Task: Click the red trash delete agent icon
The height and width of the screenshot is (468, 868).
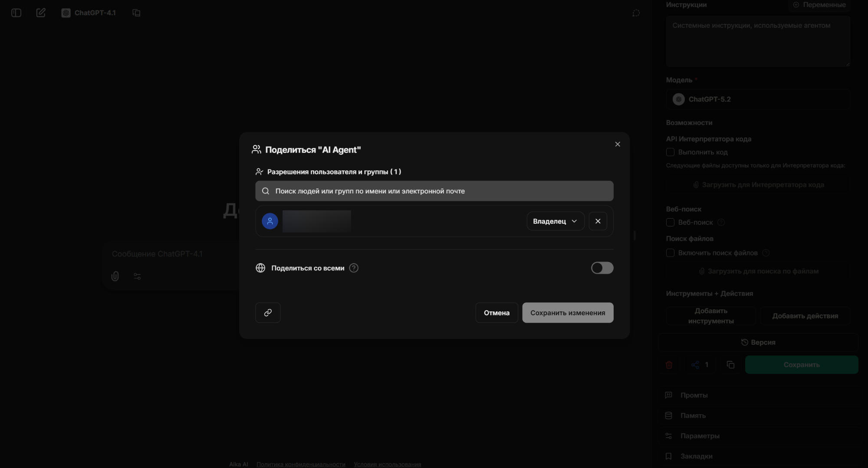Action: tap(669, 365)
